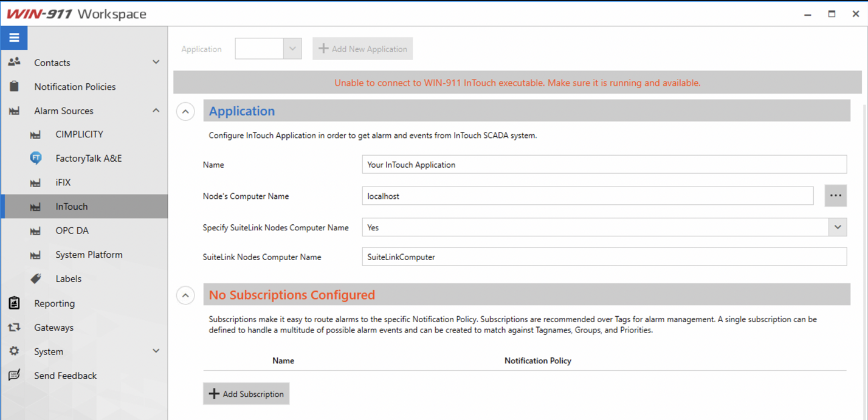Click the iFIX factory icon

[36, 182]
